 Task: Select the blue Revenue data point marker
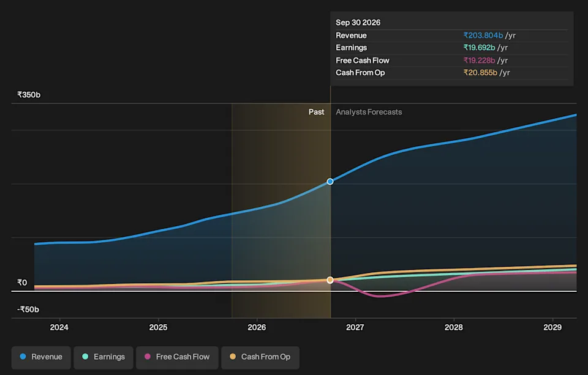click(330, 182)
